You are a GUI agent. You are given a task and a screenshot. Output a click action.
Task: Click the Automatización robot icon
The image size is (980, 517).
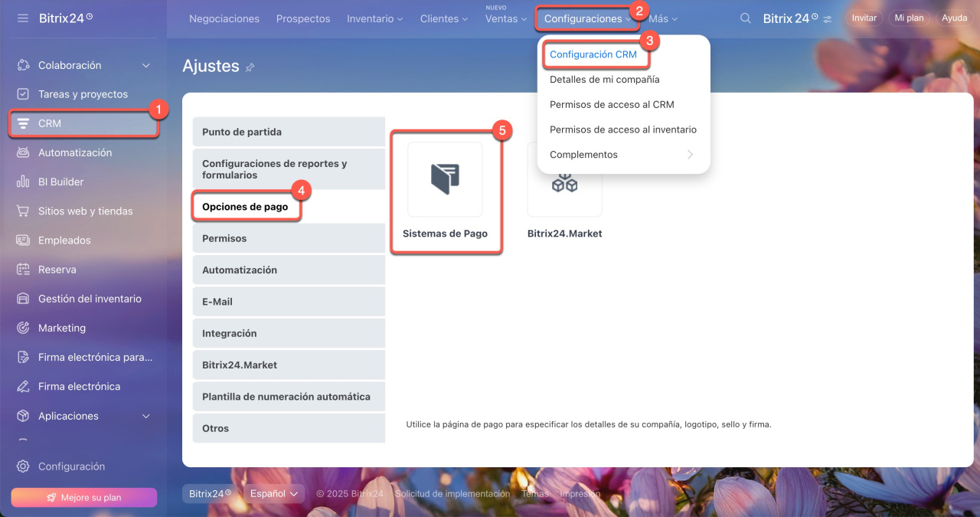pyautogui.click(x=23, y=152)
